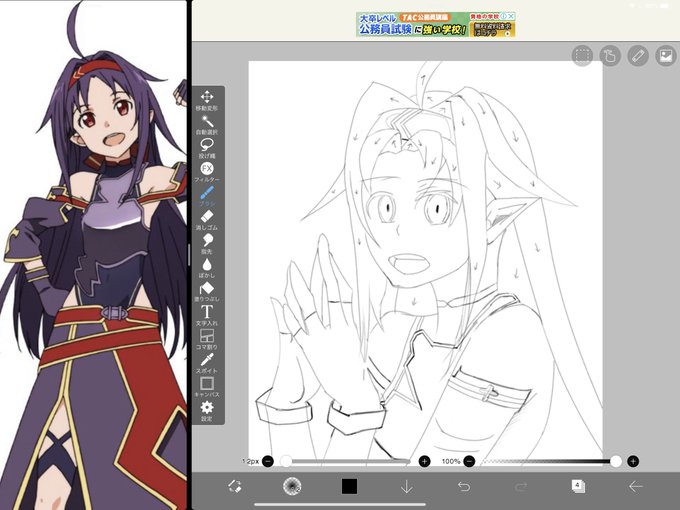Open the brush settings preview circle
Image resolution: width=680 pixels, height=510 pixels.
(x=292, y=486)
